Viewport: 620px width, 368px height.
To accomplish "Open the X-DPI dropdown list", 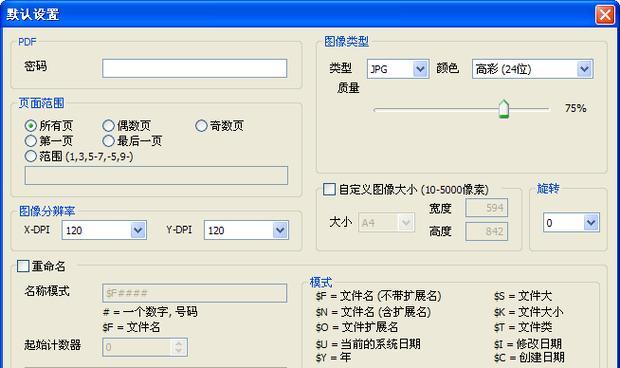I will click(138, 230).
